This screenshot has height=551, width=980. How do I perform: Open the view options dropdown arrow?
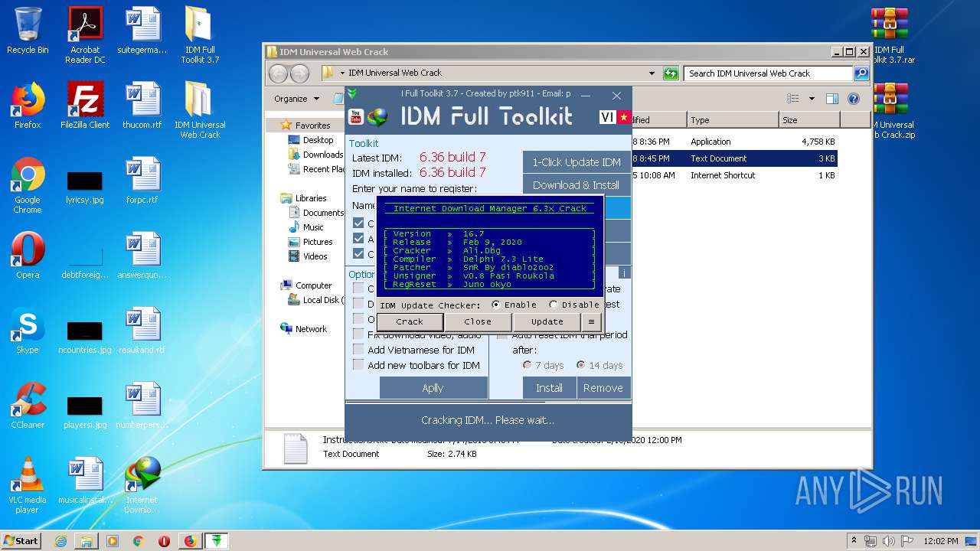pyautogui.click(x=812, y=99)
